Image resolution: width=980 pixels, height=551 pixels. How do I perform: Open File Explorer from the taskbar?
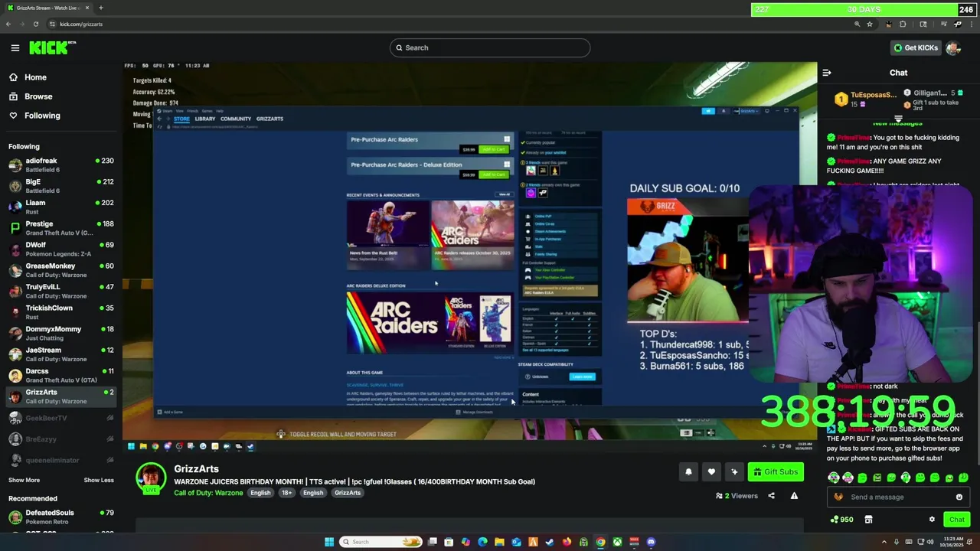(499, 542)
